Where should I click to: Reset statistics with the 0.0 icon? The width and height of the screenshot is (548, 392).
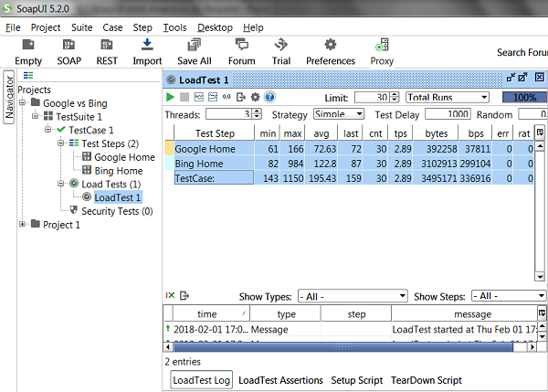point(227,97)
